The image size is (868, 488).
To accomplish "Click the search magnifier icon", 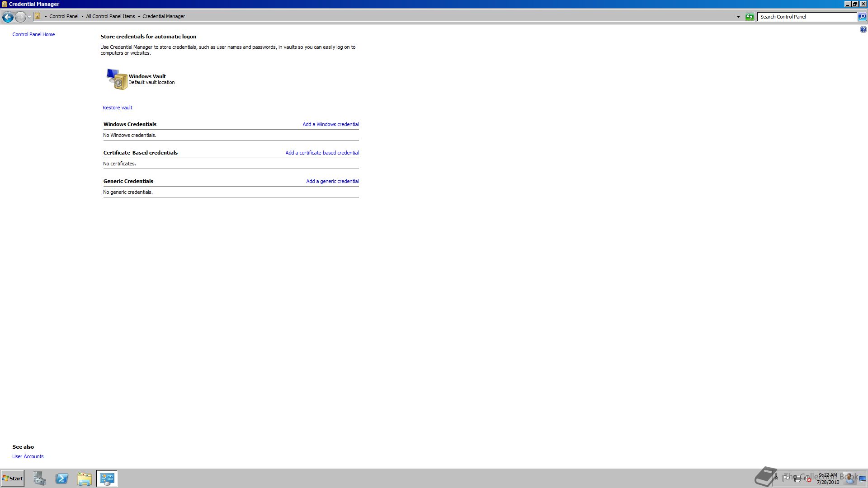I will pyautogui.click(x=862, y=17).
